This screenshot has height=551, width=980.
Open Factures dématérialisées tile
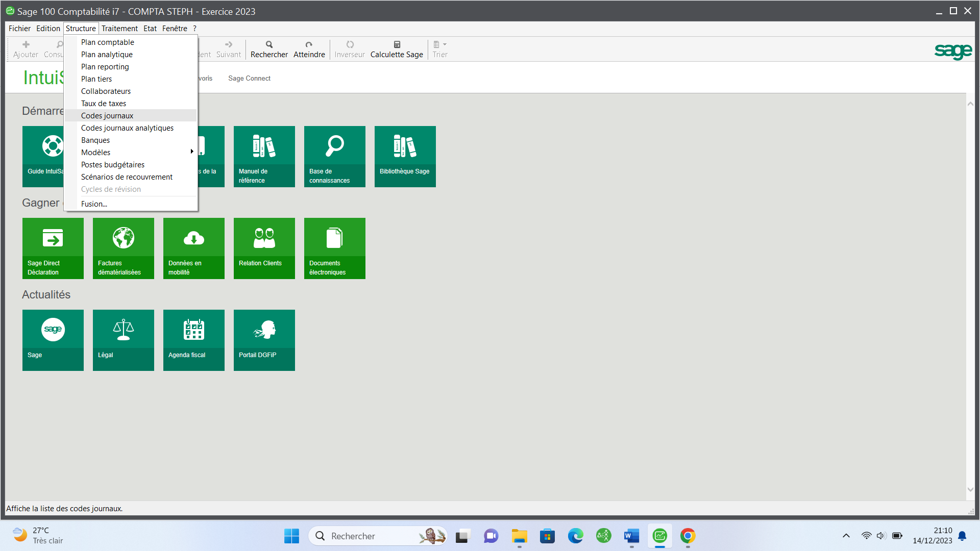[123, 248]
